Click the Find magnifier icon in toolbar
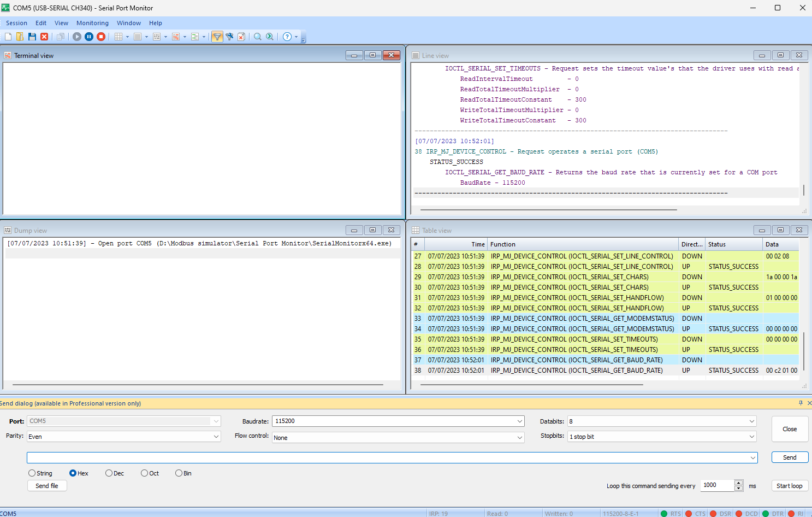 258,37
